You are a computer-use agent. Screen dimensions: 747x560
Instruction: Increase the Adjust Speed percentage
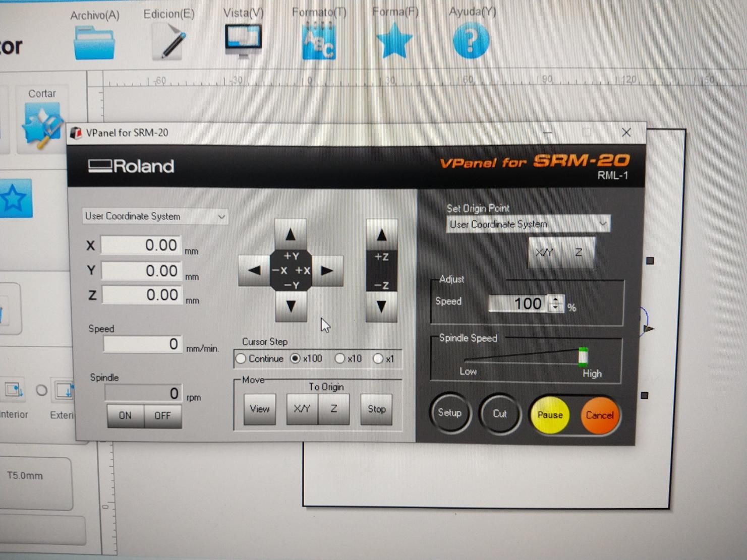click(x=556, y=299)
